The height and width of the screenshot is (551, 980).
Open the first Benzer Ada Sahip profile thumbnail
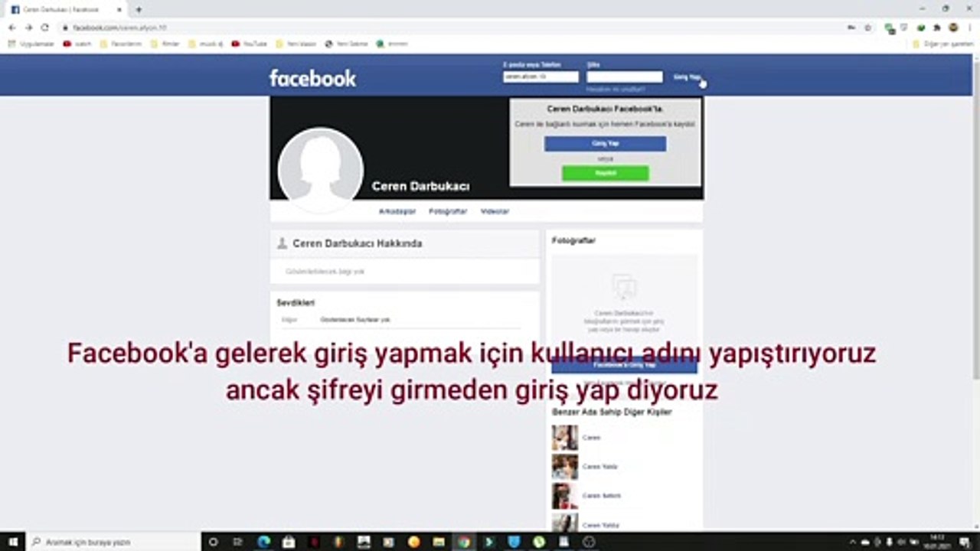pyautogui.click(x=565, y=438)
